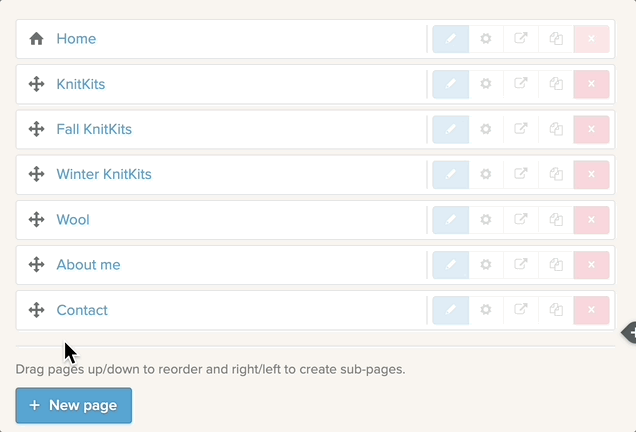Image resolution: width=636 pixels, height=432 pixels.
Task: Select the Winter KnitKits page name
Action: [x=104, y=174]
